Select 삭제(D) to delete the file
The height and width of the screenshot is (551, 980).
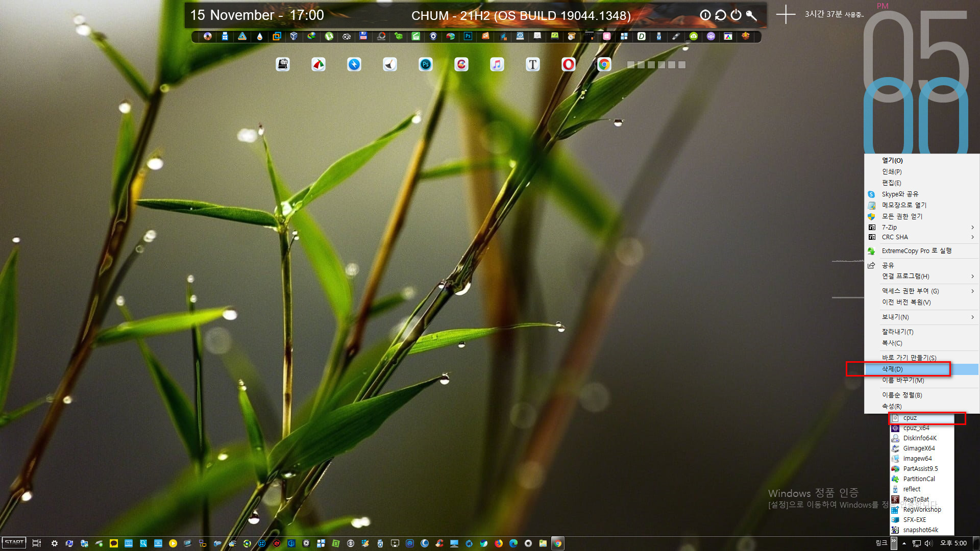pyautogui.click(x=921, y=369)
